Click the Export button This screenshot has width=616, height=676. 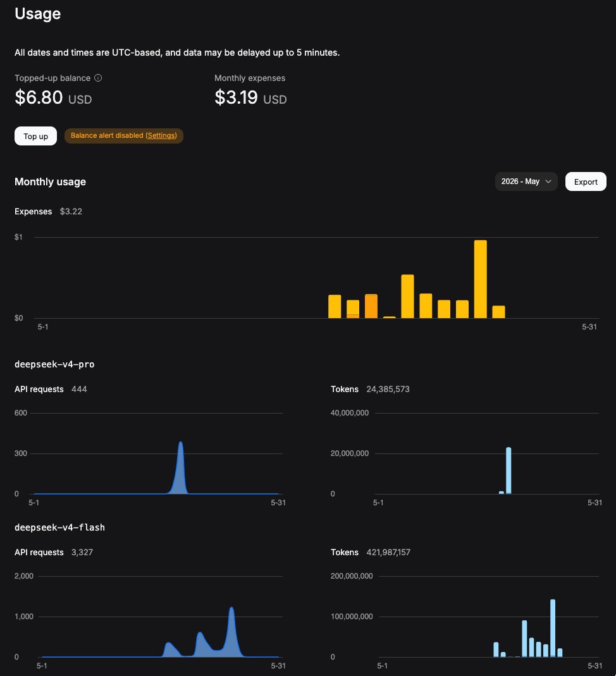[x=586, y=181]
